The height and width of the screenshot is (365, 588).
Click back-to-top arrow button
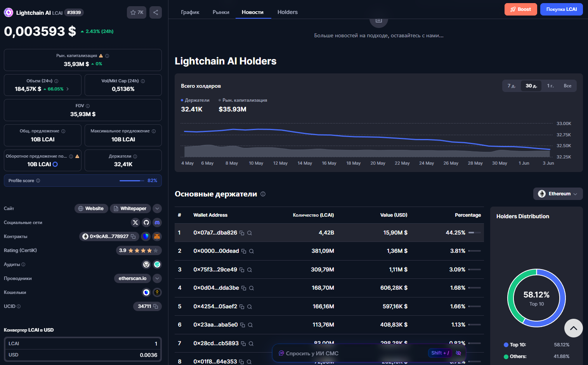pos(574,328)
